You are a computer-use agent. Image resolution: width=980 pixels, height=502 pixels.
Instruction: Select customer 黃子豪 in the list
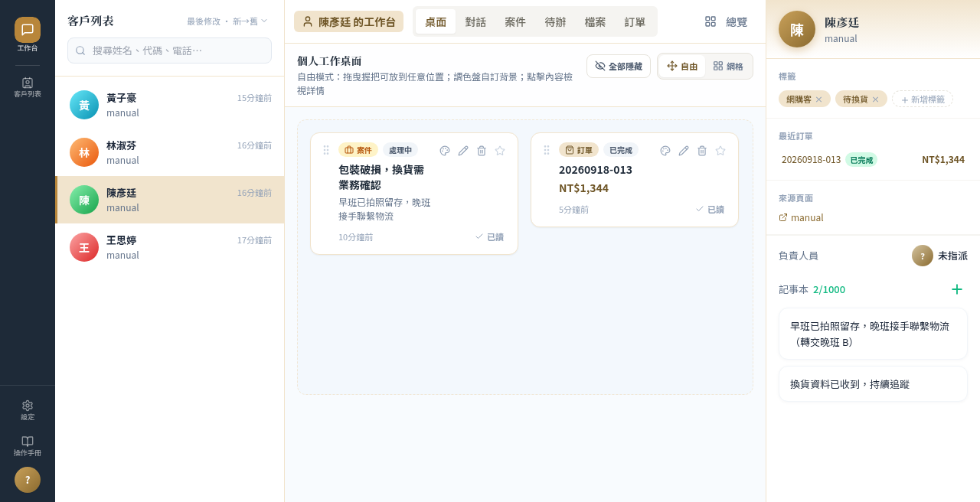170,105
